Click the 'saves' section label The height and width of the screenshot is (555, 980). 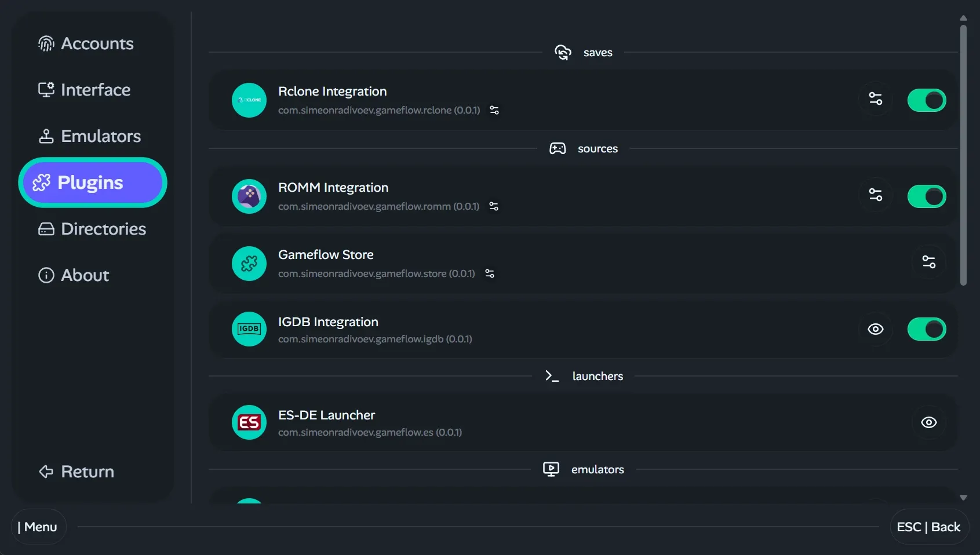tap(598, 53)
